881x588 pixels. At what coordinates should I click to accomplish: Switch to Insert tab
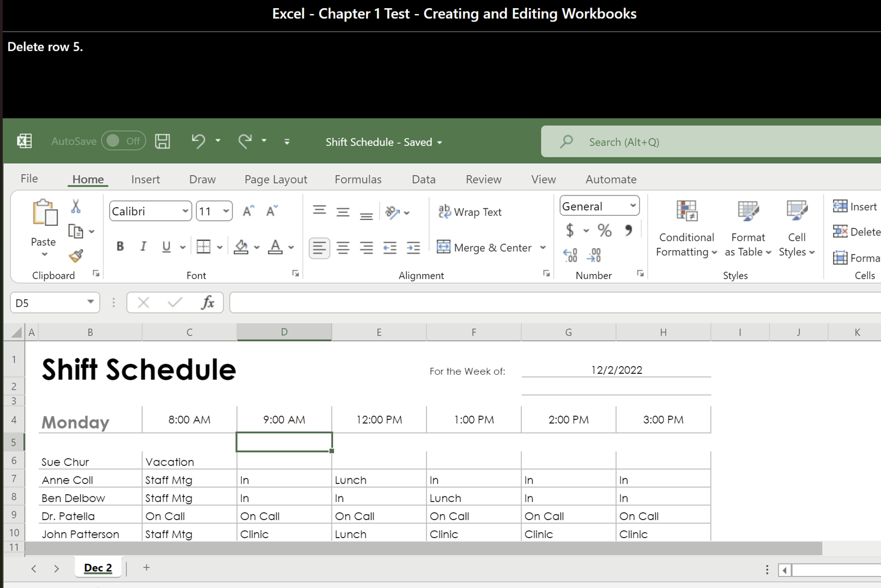click(x=145, y=179)
